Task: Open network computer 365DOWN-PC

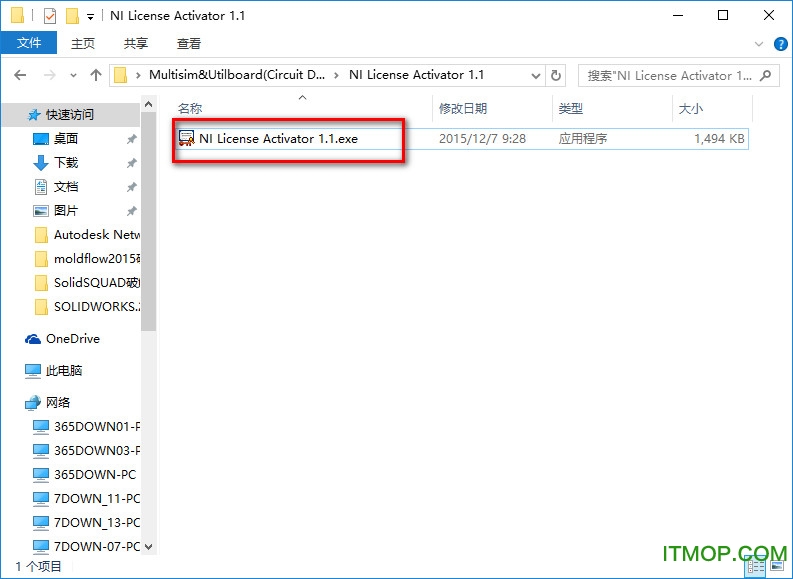Action: (x=95, y=474)
